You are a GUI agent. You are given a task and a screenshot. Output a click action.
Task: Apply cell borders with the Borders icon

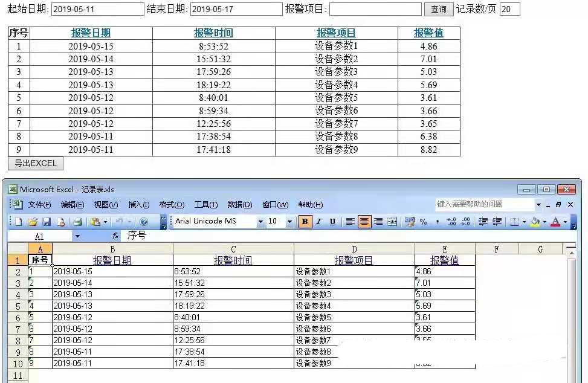pyautogui.click(x=514, y=222)
